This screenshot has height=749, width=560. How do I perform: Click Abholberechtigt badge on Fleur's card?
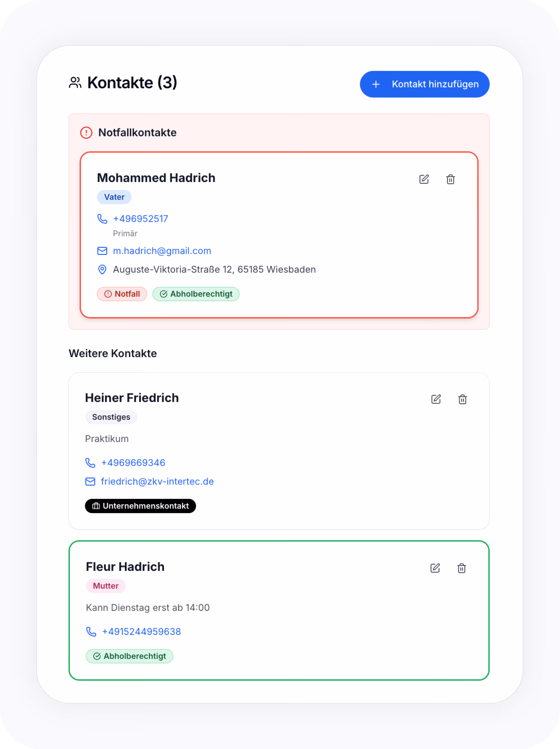click(x=130, y=656)
